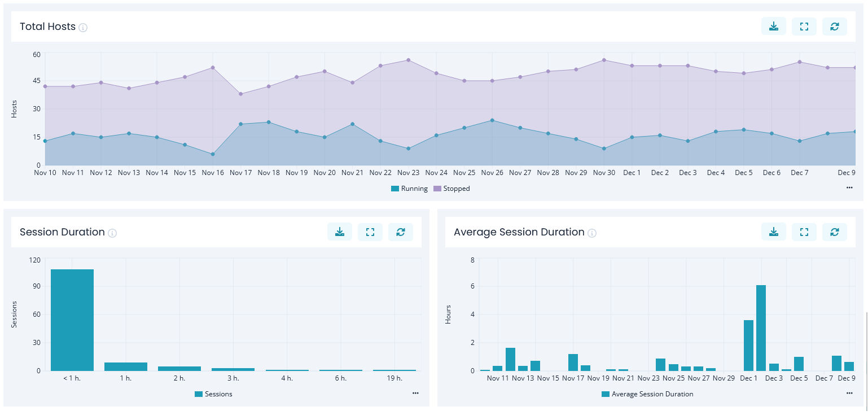Click the '3 h.' sessions bar
This screenshot has height=415, width=868.
(x=233, y=369)
